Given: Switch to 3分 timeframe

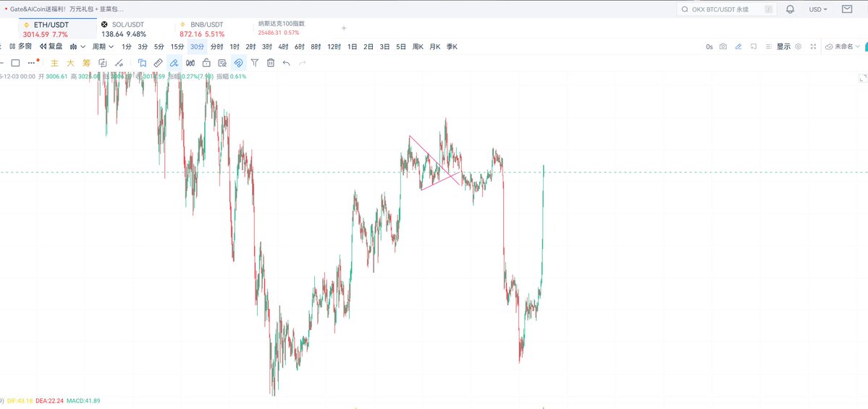Looking at the screenshot, I should pos(143,46).
